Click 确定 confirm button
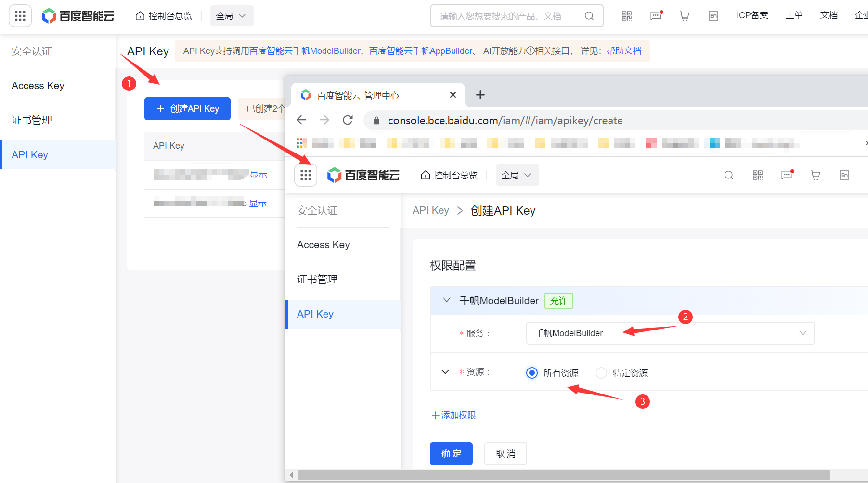This screenshot has height=483, width=868. click(451, 454)
